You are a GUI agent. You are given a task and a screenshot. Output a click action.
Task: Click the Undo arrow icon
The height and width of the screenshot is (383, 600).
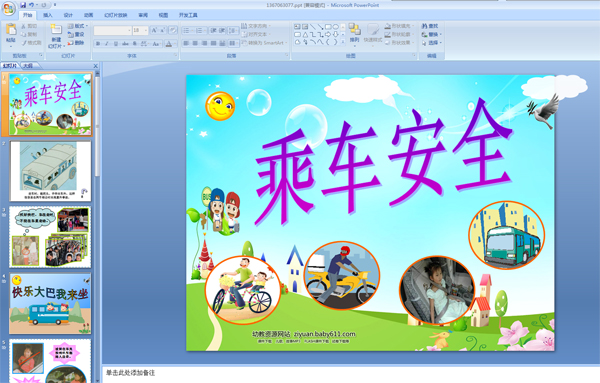pyautogui.click(x=31, y=5)
